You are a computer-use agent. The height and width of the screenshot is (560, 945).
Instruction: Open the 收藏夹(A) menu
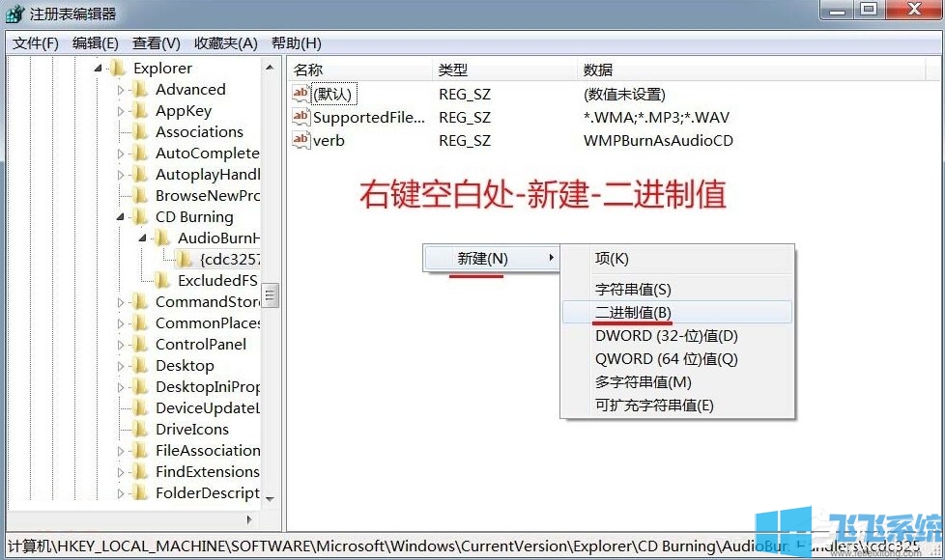tap(227, 42)
